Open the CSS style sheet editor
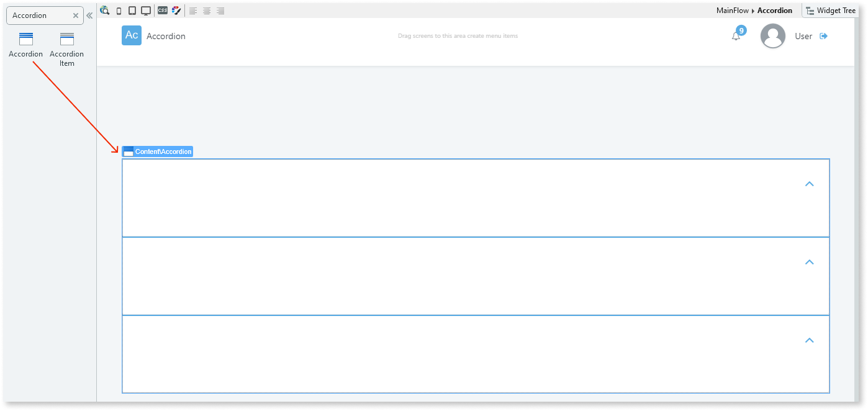Viewport: 868px width, 411px height. click(162, 11)
